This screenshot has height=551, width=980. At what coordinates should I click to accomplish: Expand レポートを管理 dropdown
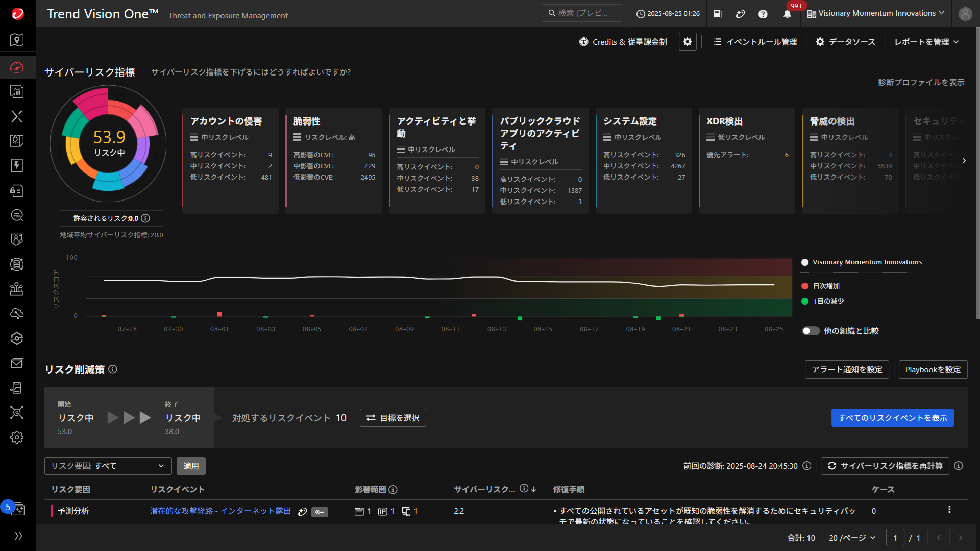coord(926,42)
